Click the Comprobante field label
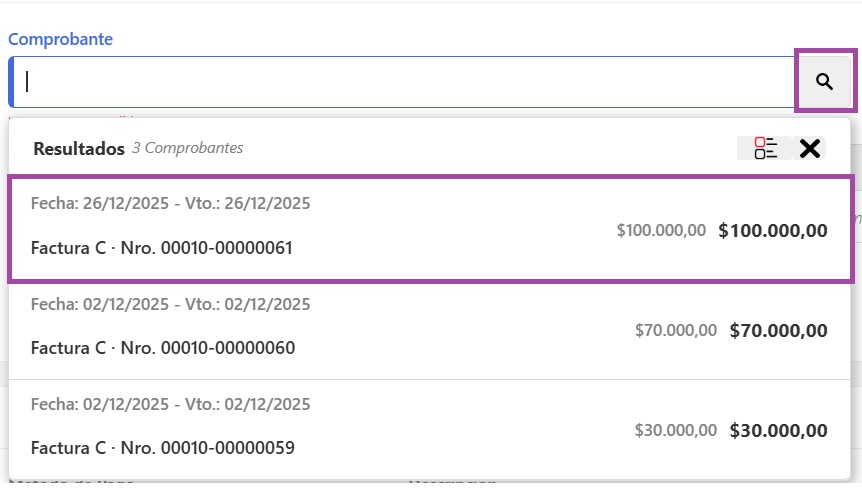The height and width of the screenshot is (490, 862). [x=60, y=39]
